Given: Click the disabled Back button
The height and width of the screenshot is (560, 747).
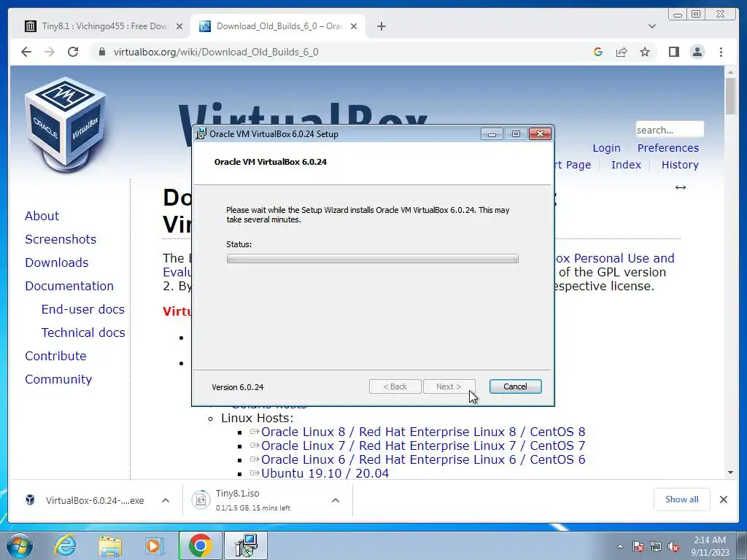Looking at the screenshot, I should tap(395, 386).
